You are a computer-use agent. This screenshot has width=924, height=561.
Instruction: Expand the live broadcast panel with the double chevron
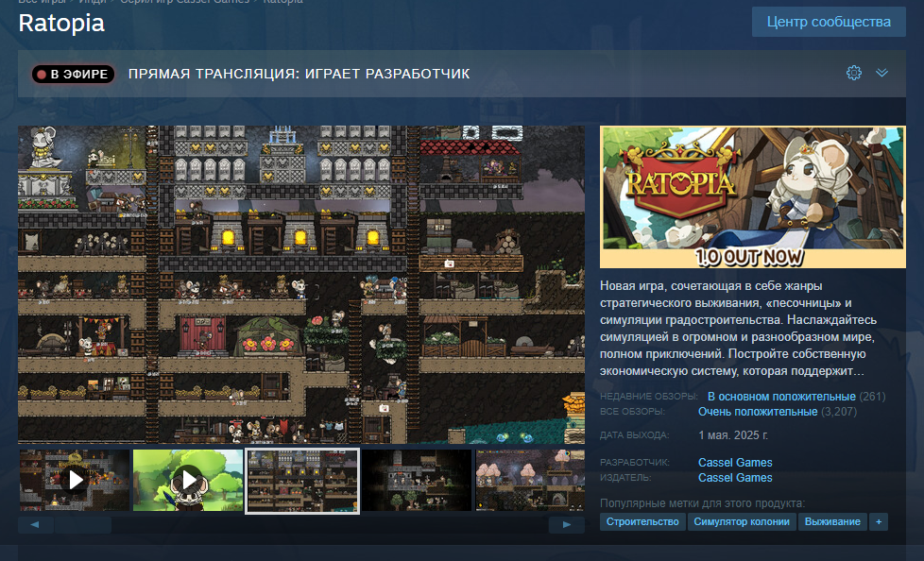tap(881, 73)
